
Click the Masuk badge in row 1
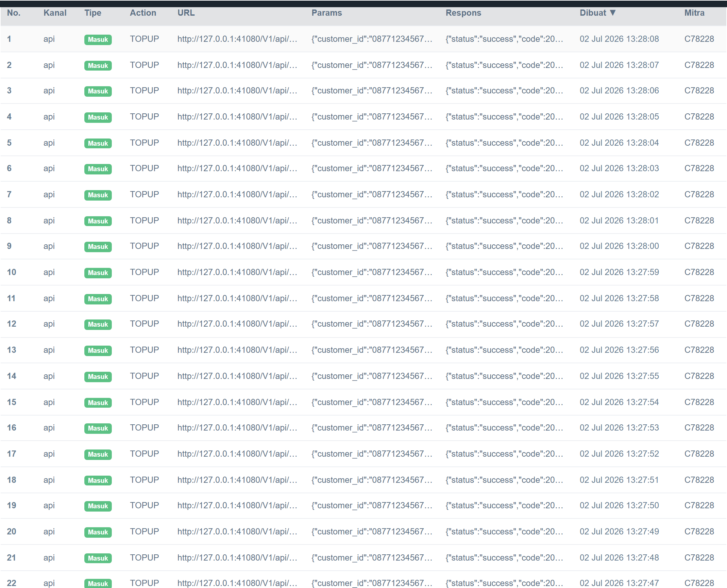coord(98,40)
